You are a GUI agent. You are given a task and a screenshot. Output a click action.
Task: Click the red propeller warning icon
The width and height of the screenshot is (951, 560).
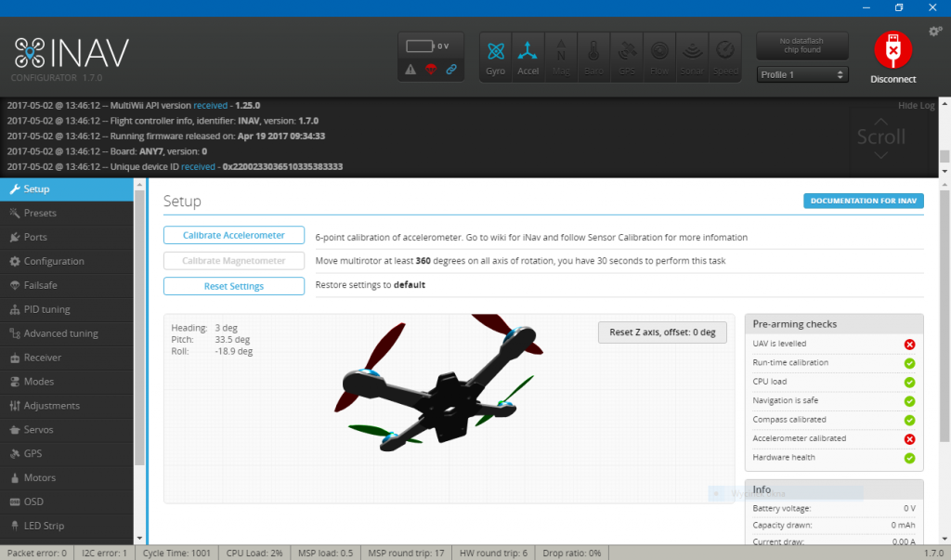431,69
